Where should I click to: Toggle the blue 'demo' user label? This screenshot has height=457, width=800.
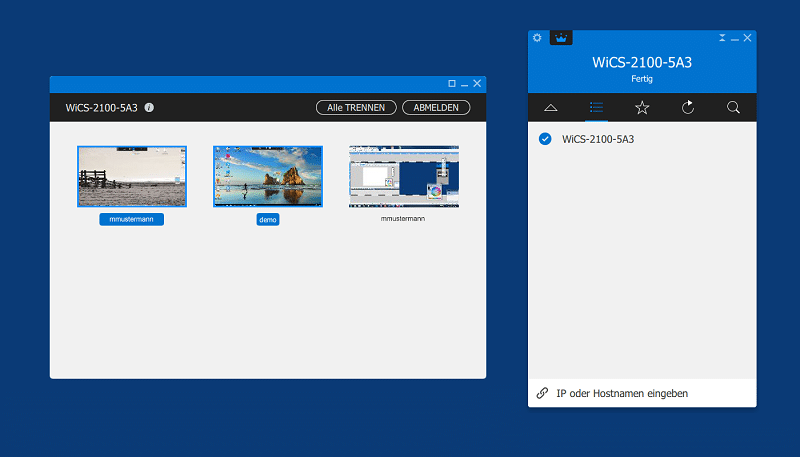point(268,219)
